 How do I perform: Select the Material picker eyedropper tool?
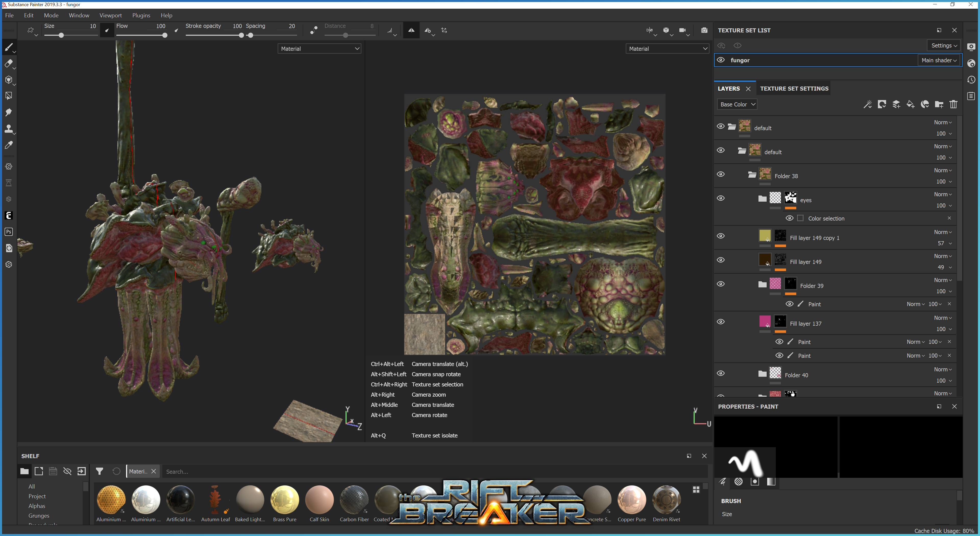tap(8, 145)
